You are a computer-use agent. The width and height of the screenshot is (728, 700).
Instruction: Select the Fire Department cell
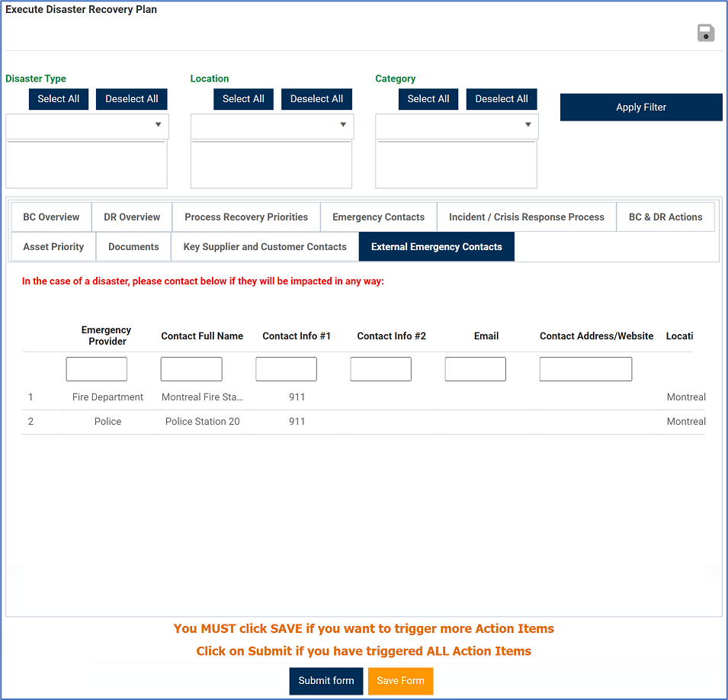click(107, 397)
